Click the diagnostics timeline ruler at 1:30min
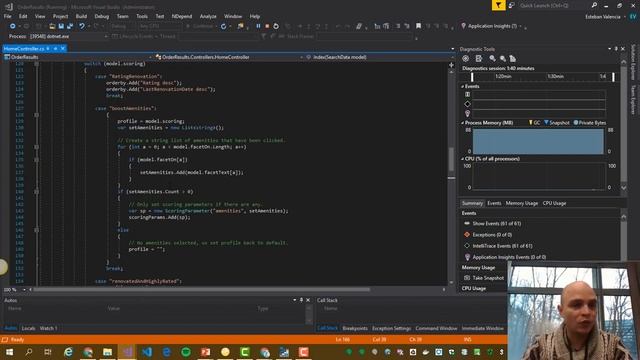 click(x=555, y=76)
